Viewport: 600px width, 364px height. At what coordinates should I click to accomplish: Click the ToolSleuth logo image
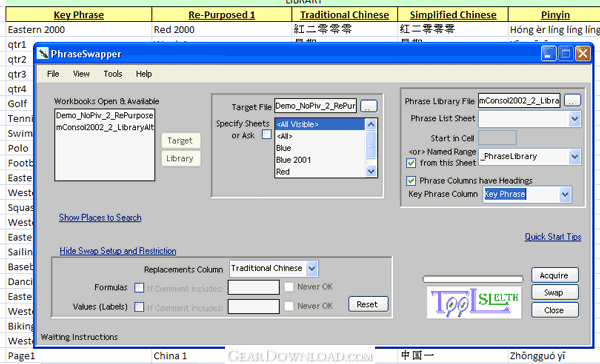click(x=474, y=302)
